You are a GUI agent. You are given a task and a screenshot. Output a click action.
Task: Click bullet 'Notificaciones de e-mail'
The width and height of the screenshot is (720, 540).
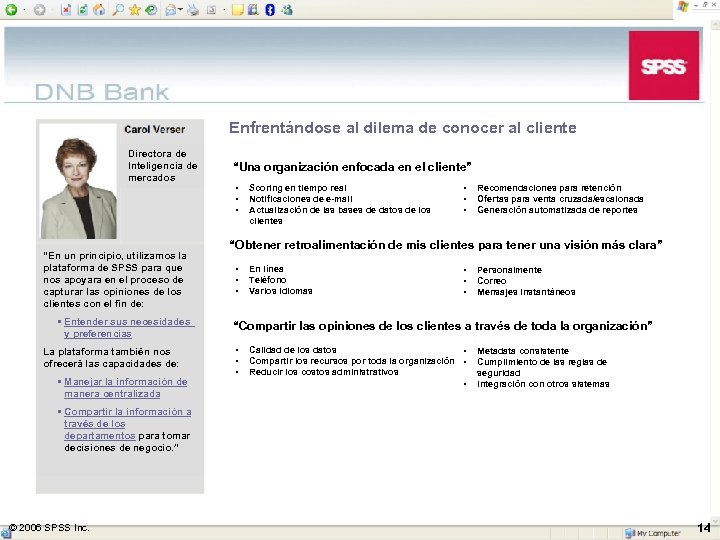[301, 199]
